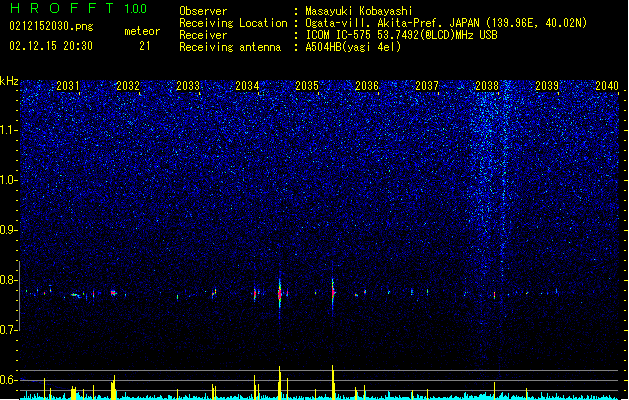Click the 2039 time marker
This screenshot has height=400, width=629.
tap(547, 86)
